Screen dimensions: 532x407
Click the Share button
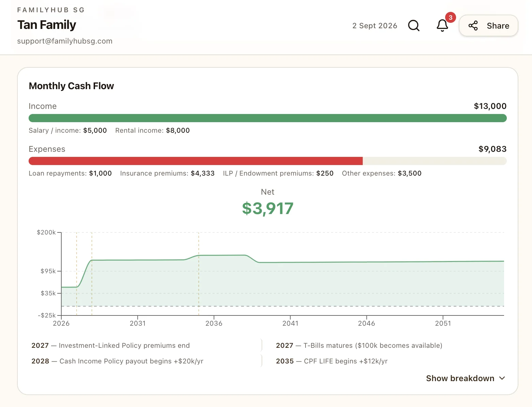(x=488, y=26)
